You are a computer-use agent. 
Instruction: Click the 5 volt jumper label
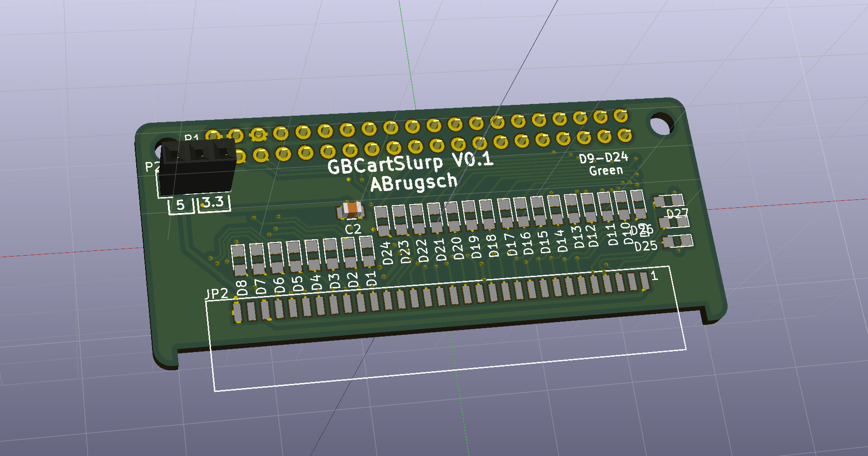click(180, 205)
